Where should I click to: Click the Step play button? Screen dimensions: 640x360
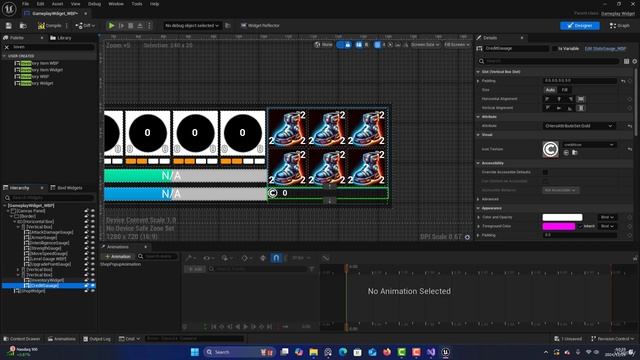pos(121,26)
